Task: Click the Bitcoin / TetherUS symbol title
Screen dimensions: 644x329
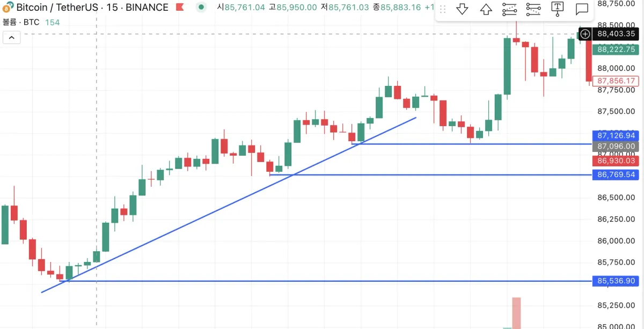Action: pyautogui.click(x=56, y=8)
